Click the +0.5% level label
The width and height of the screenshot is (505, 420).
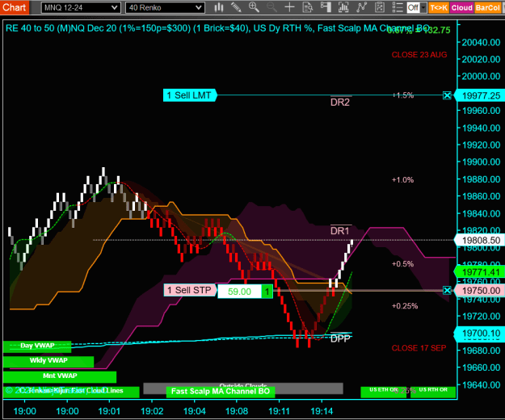tap(403, 264)
